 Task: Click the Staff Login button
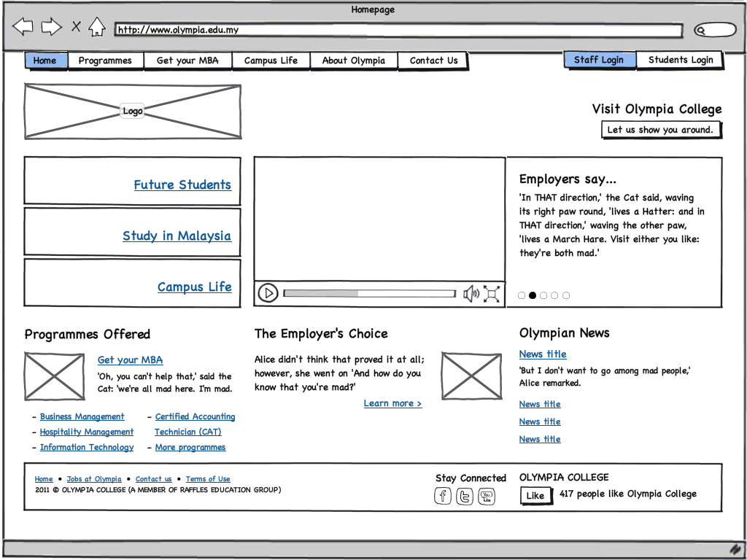point(600,60)
